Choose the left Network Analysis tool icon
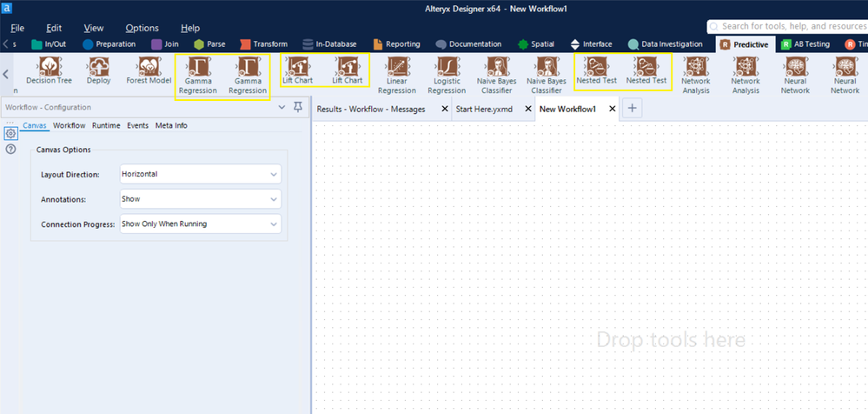 tap(696, 66)
